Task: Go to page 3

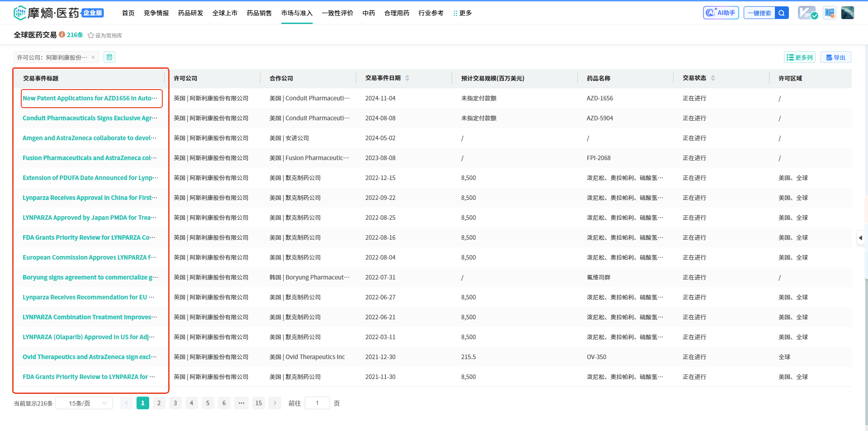Action: coord(175,403)
